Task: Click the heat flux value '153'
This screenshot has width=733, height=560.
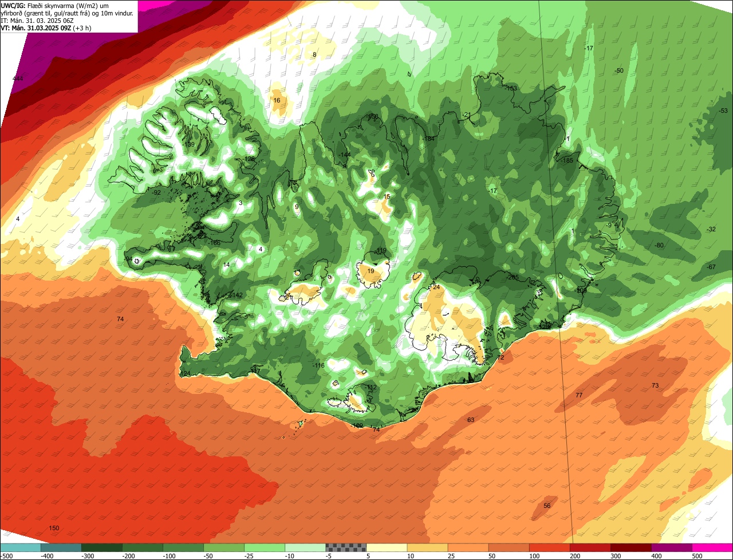Action: pyautogui.click(x=511, y=88)
